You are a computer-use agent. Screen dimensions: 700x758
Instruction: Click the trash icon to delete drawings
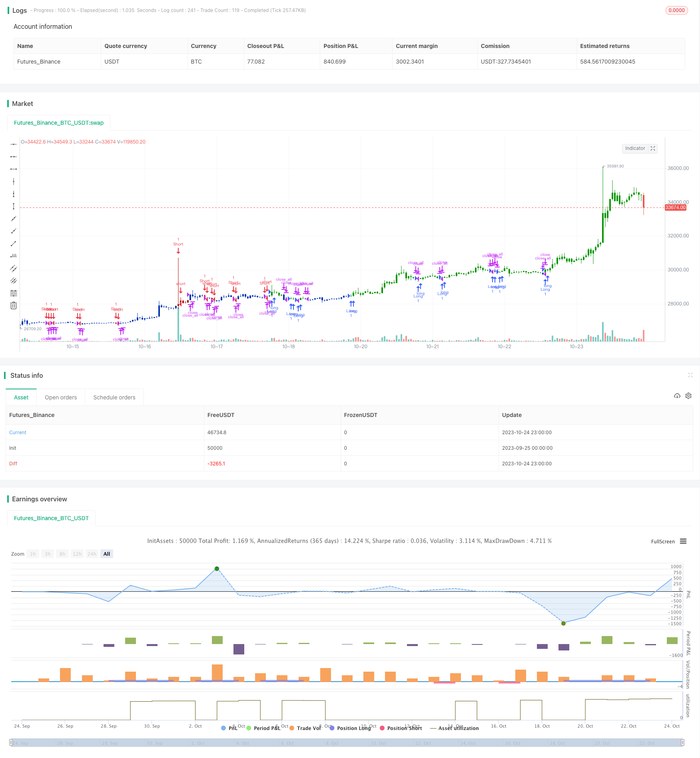pos(14,305)
